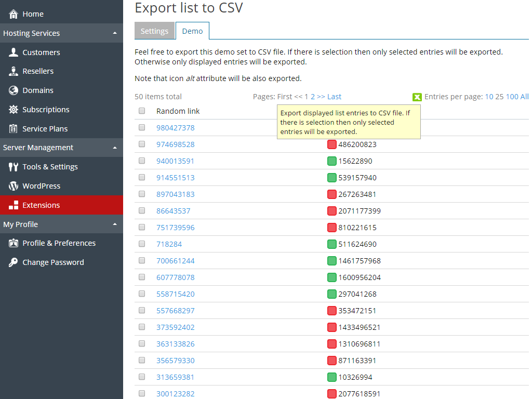
Task: Click the red icon beside 486200823
Action: point(331,144)
